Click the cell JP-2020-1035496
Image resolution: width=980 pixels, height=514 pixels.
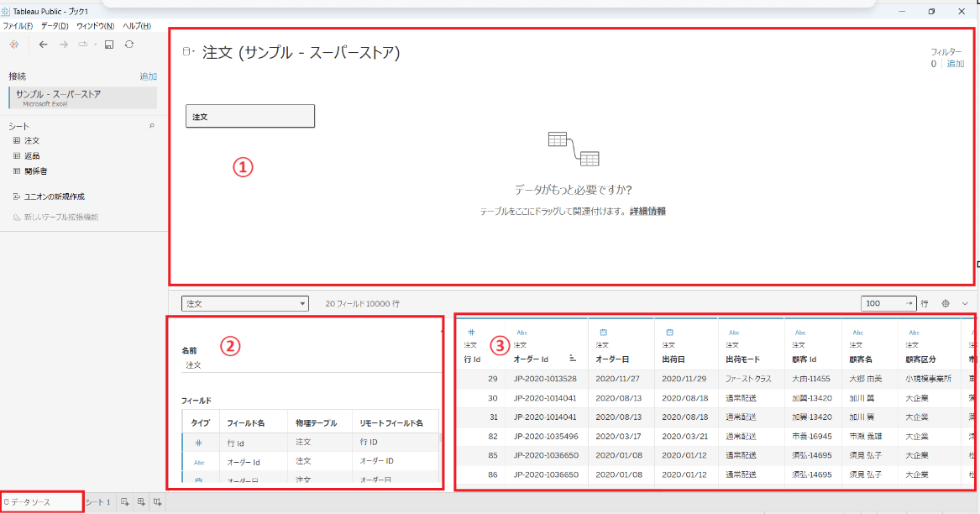tap(546, 437)
